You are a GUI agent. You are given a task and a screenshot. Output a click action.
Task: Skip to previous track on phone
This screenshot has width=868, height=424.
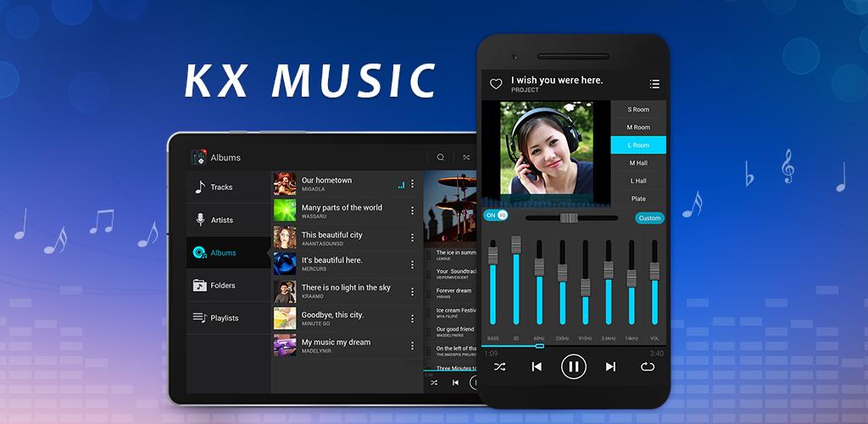tap(537, 366)
